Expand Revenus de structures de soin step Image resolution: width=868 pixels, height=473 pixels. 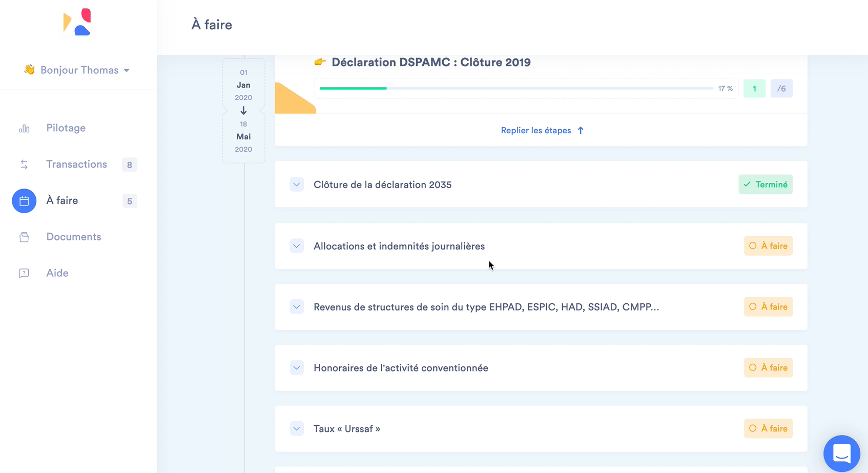(x=297, y=307)
